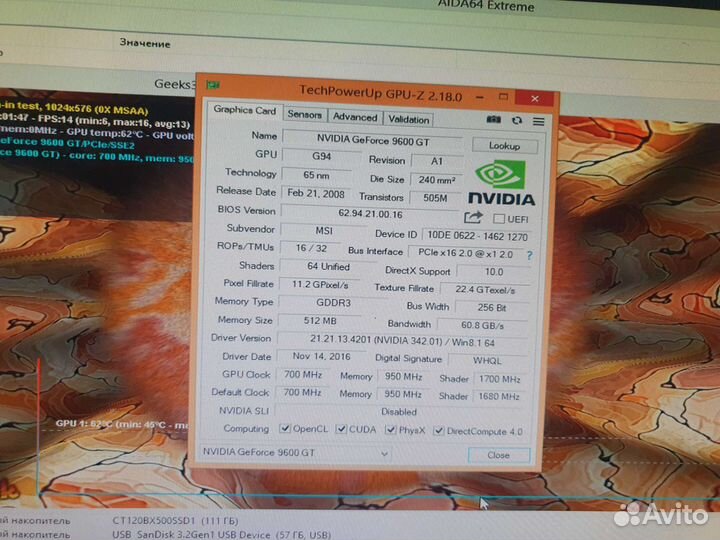Click the Shaders value 64 Unified

point(328,266)
